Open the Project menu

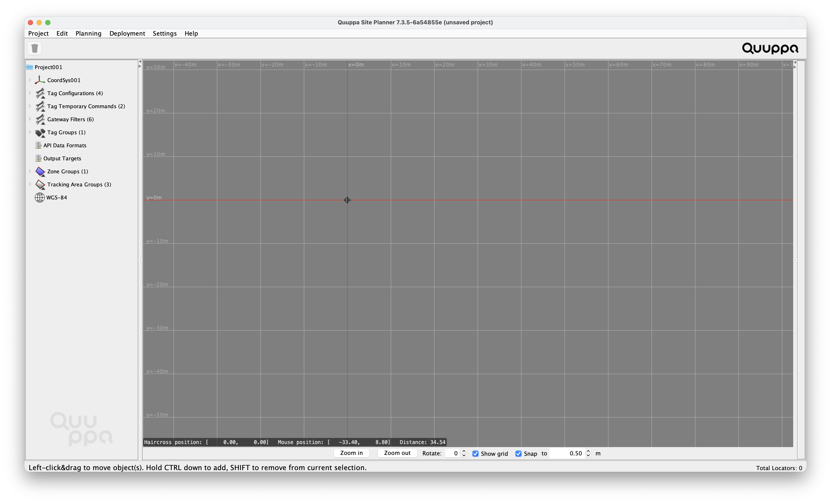pyautogui.click(x=38, y=33)
